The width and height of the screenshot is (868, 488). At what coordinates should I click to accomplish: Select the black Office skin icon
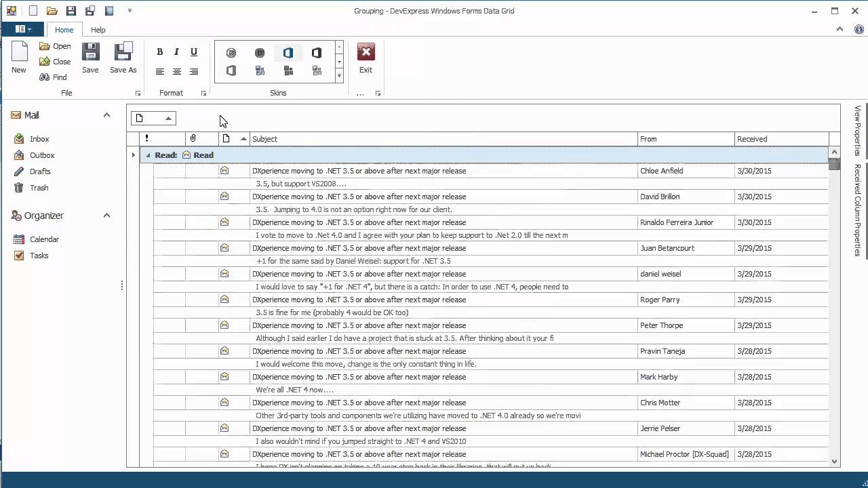click(x=317, y=53)
